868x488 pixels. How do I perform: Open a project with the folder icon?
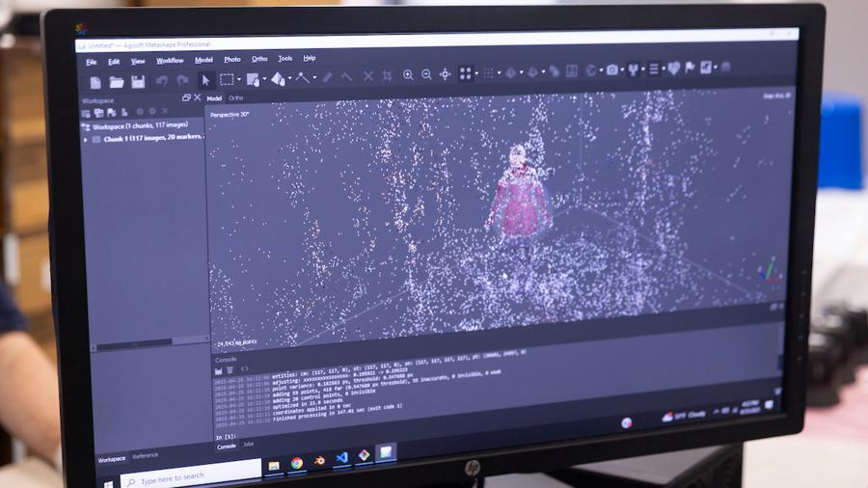click(x=117, y=82)
